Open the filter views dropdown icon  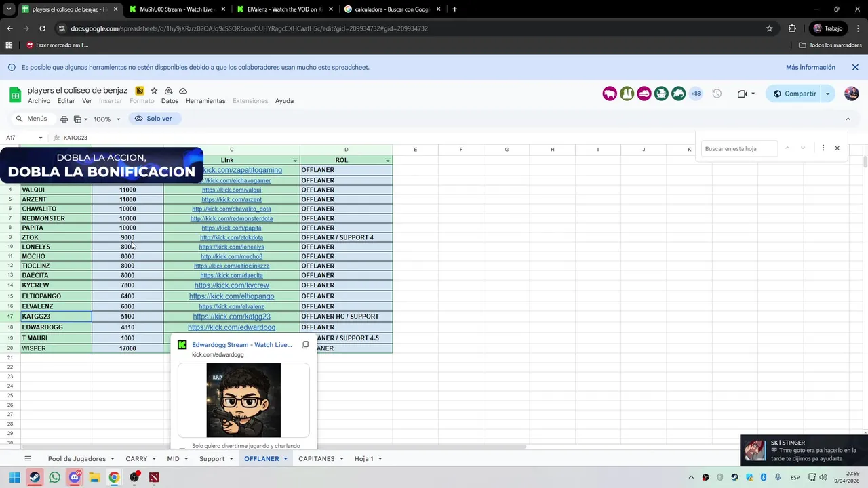tap(81, 119)
